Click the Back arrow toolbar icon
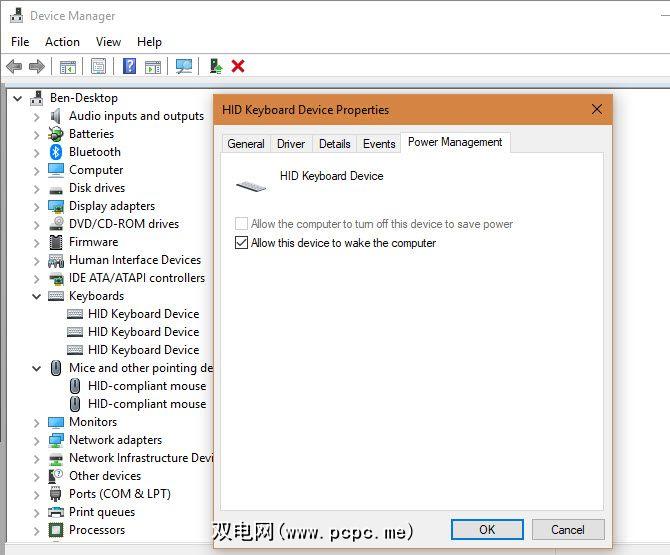Image resolution: width=670 pixels, height=555 pixels. pyautogui.click(x=14, y=66)
